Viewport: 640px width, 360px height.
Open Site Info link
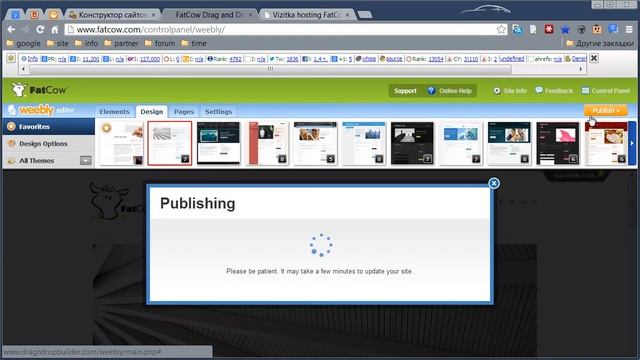tap(510, 91)
